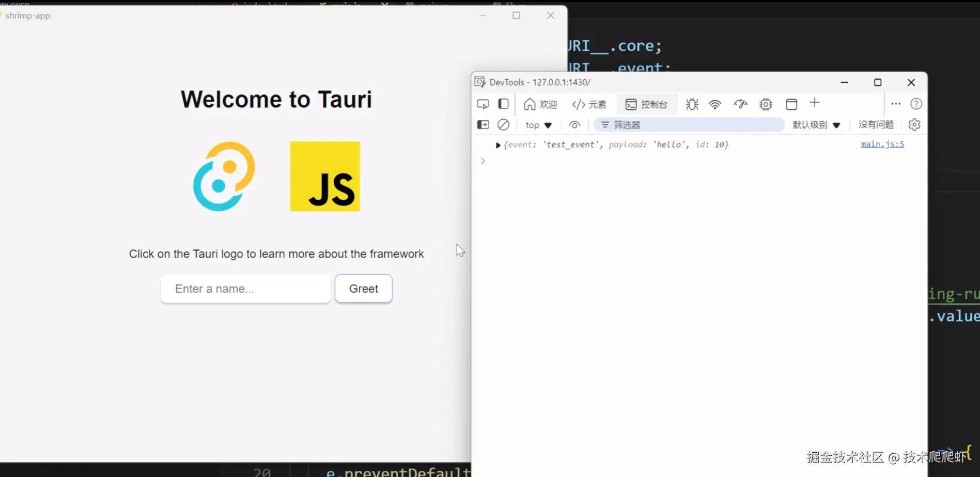Open DevTools help question mark icon
The width and height of the screenshot is (980, 477).
[x=916, y=104]
